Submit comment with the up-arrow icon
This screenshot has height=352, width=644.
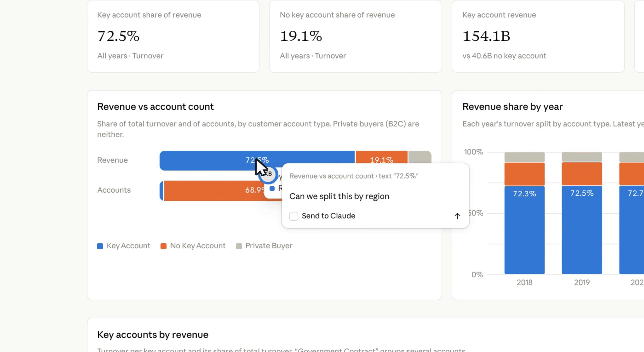[x=457, y=216]
